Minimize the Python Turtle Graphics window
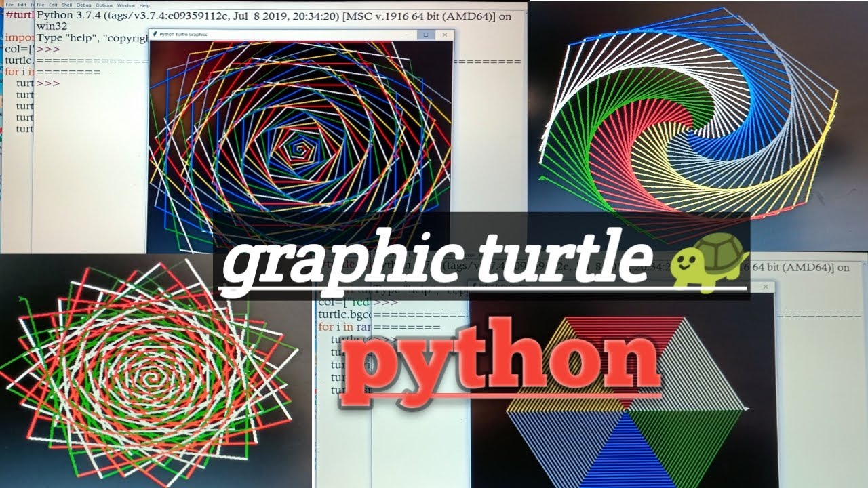Viewport: 868px width, 488px height. pyautogui.click(x=408, y=35)
